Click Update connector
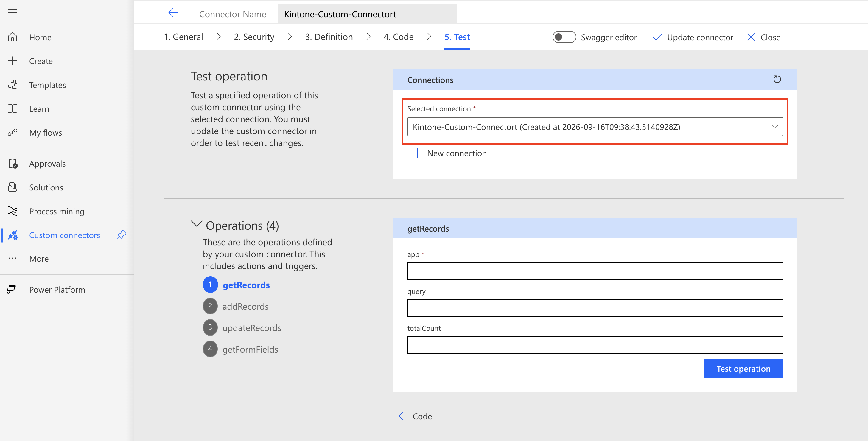This screenshot has width=868, height=441. pos(693,37)
